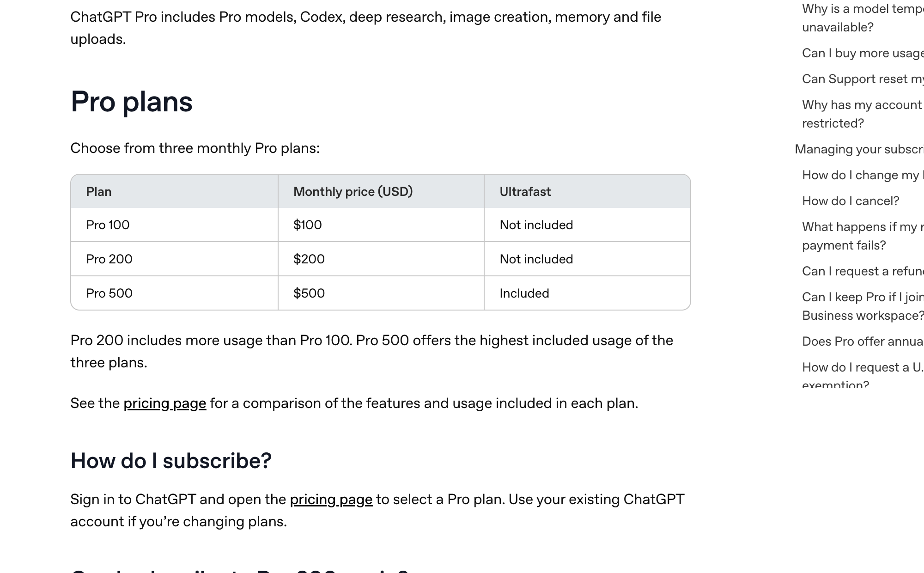Image resolution: width=924 pixels, height=573 pixels.
Task: Click the "Pro plans" heading
Action: click(x=132, y=102)
